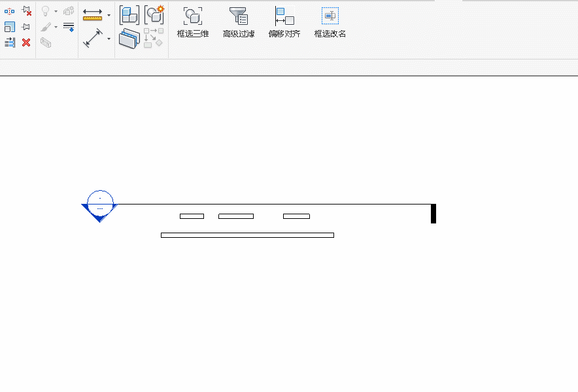578x392 pixels.
Task: Click the 框选三维 button
Action: (x=193, y=22)
